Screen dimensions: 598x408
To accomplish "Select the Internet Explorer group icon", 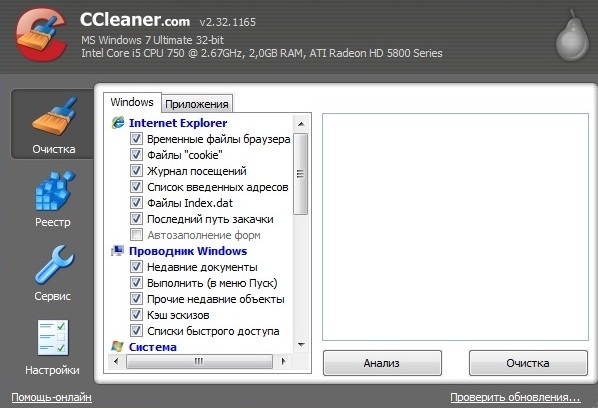I will point(118,123).
